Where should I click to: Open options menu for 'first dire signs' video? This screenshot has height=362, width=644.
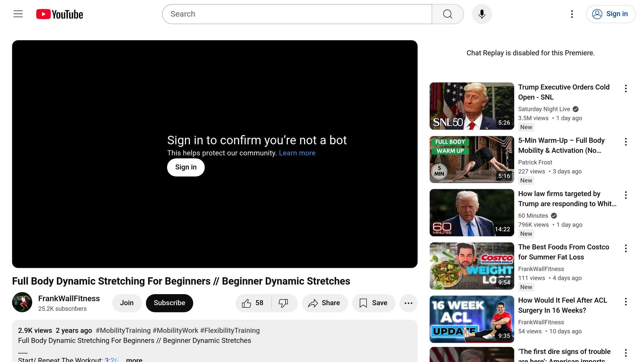coord(626,353)
